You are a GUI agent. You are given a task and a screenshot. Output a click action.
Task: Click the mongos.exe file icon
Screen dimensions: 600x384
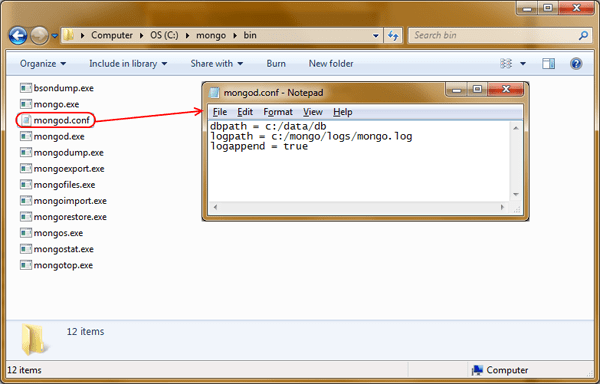tap(26, 233)
